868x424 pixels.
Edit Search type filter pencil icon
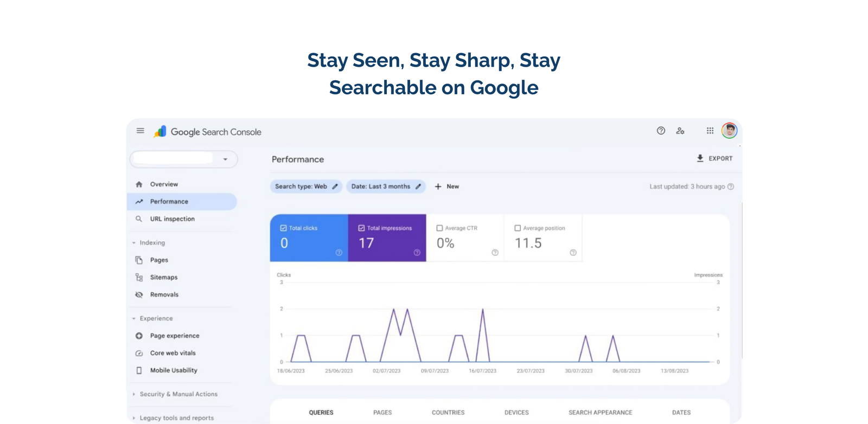pos(335,187)
